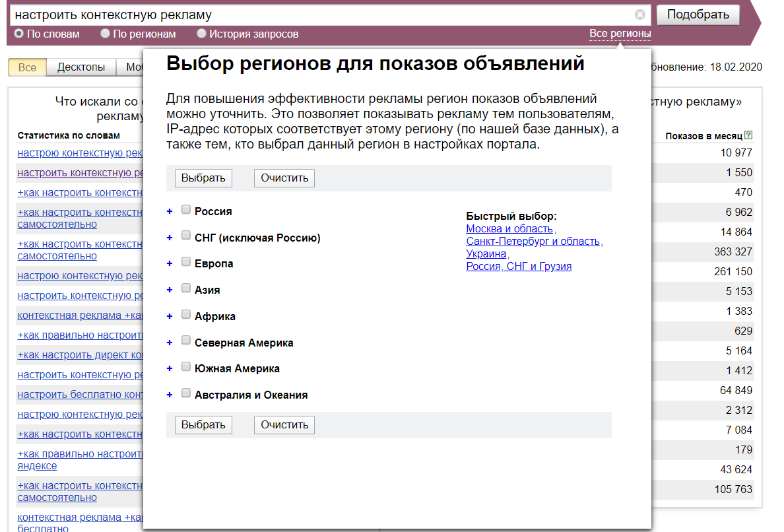Click the bottom Очистить button
The width and height of the screenshot is (784, 532).
tap(284, 425)
